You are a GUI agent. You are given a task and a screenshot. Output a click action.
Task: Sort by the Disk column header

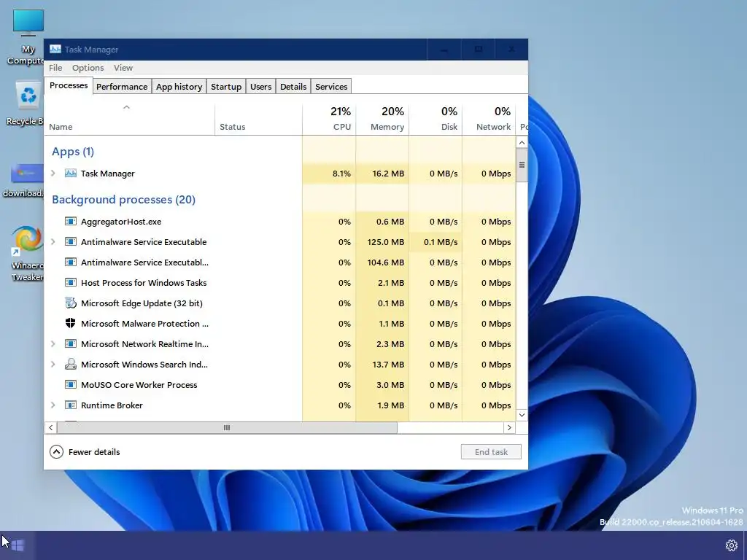(x=436, y=119)
